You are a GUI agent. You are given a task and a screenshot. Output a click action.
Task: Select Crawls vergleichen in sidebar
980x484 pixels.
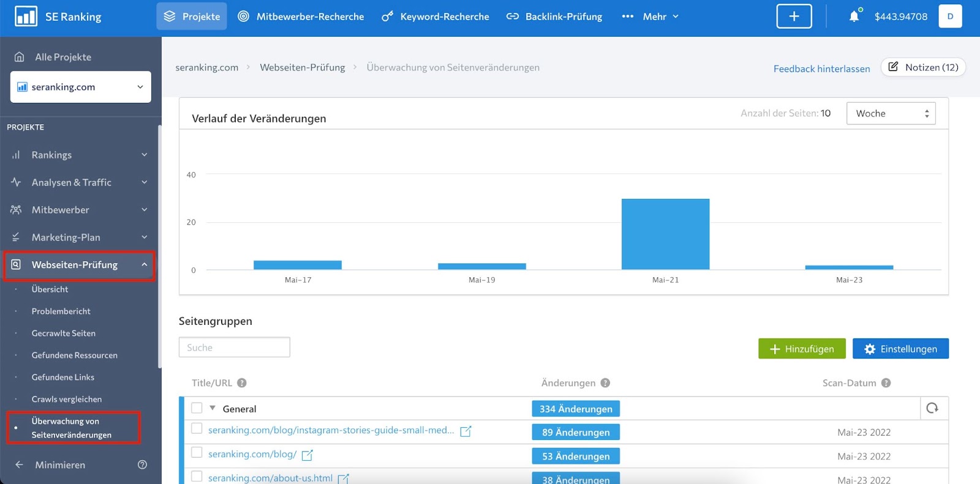[x=67, y=399]
